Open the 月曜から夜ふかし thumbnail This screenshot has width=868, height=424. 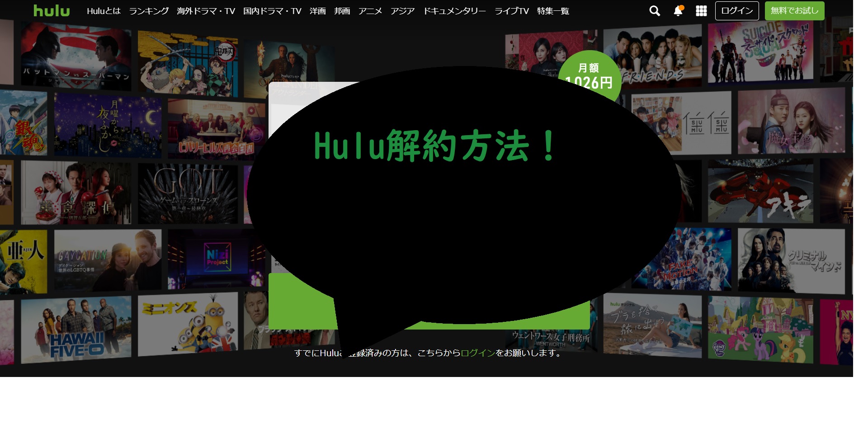point(108,125)
